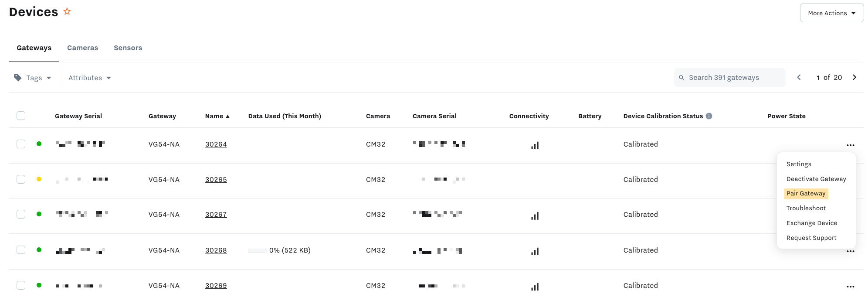Open the gateway named 30267
The image size is (868, 301).
click(x=216, y=215)
